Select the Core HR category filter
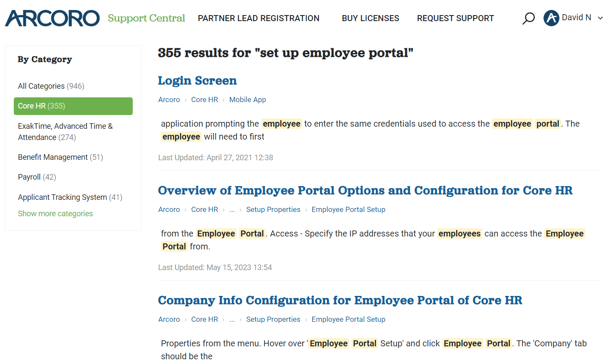Viewport: 609px width, 364px height. [x=73, y=106]
